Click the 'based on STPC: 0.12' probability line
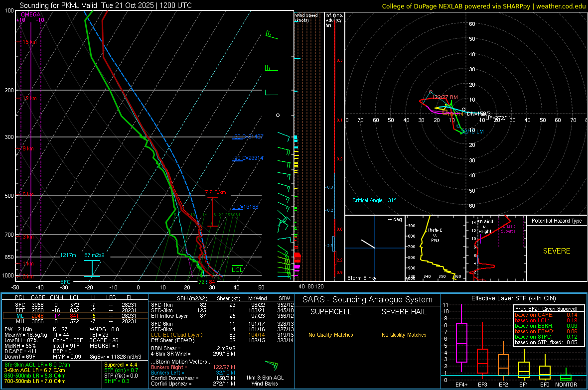588x390 pixels. coord(546,337)
